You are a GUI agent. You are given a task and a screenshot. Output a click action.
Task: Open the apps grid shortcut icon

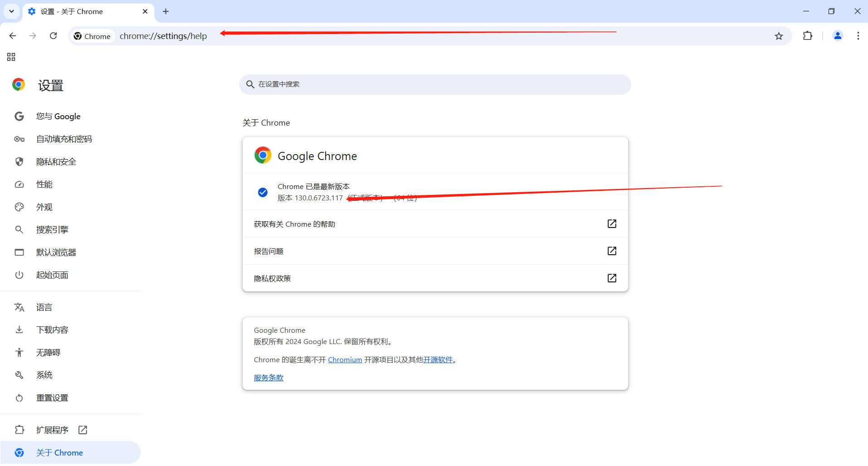coord(11,57)
